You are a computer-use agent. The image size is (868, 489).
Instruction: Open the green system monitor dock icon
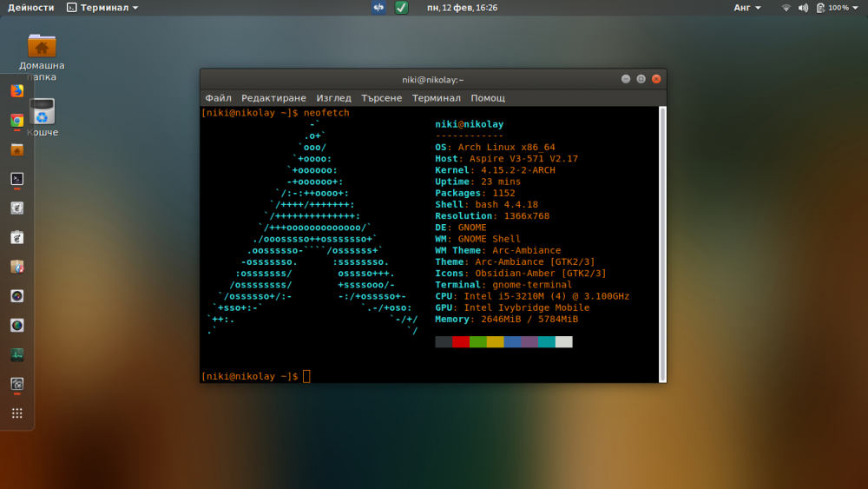[x=17, y=354]
